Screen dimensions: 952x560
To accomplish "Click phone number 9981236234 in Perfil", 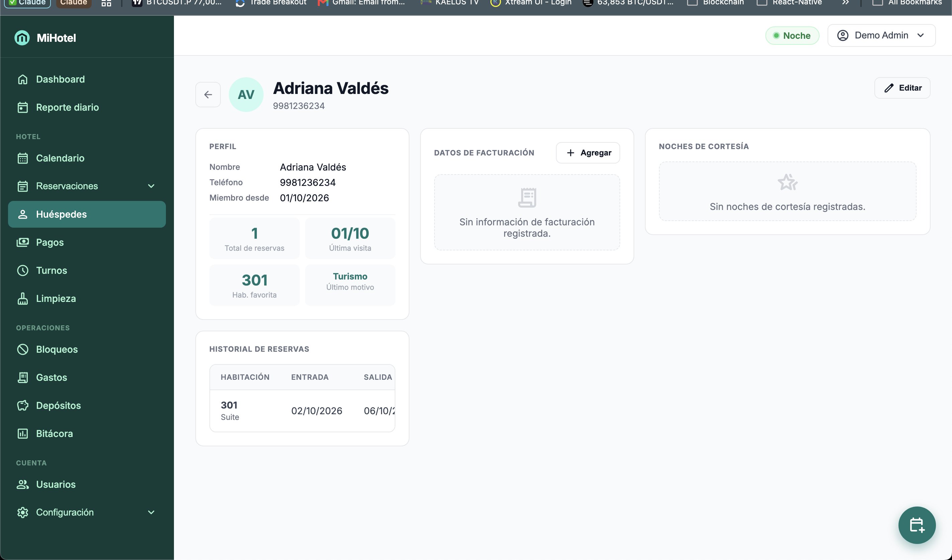I will click(307, 183).
